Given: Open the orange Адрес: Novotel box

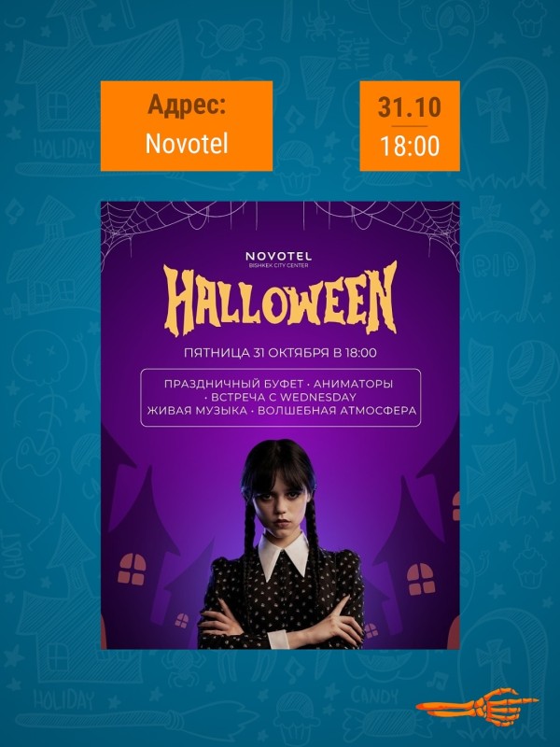Looking at the screenshot, I should click(x=186, y=126).
